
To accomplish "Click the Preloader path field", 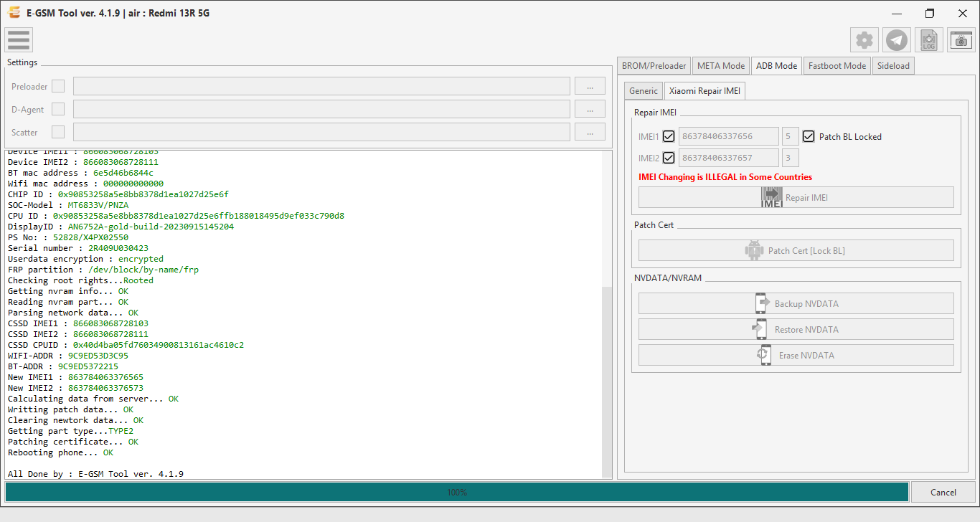I will [321, 86].
